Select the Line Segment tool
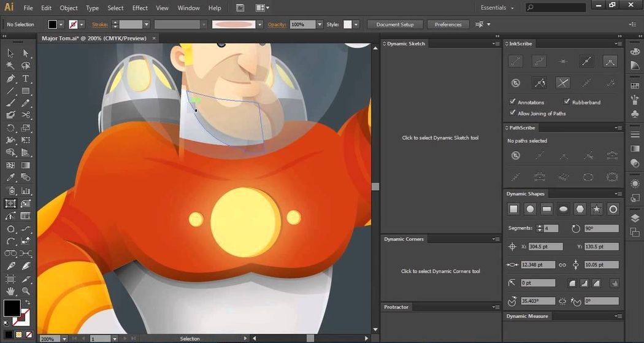The height and width of the screenshot is (343, 644). (x=10, y=91)
